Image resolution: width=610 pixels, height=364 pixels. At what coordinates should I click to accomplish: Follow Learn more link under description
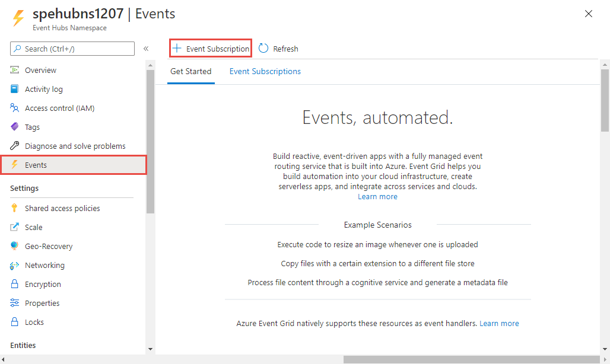(377, 197)
